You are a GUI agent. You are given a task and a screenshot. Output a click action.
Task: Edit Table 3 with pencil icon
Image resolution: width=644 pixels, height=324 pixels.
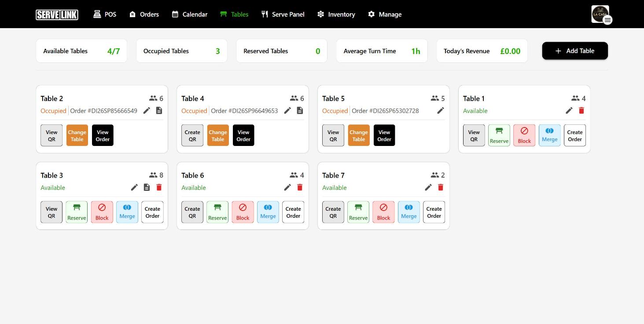click(134, 187)
